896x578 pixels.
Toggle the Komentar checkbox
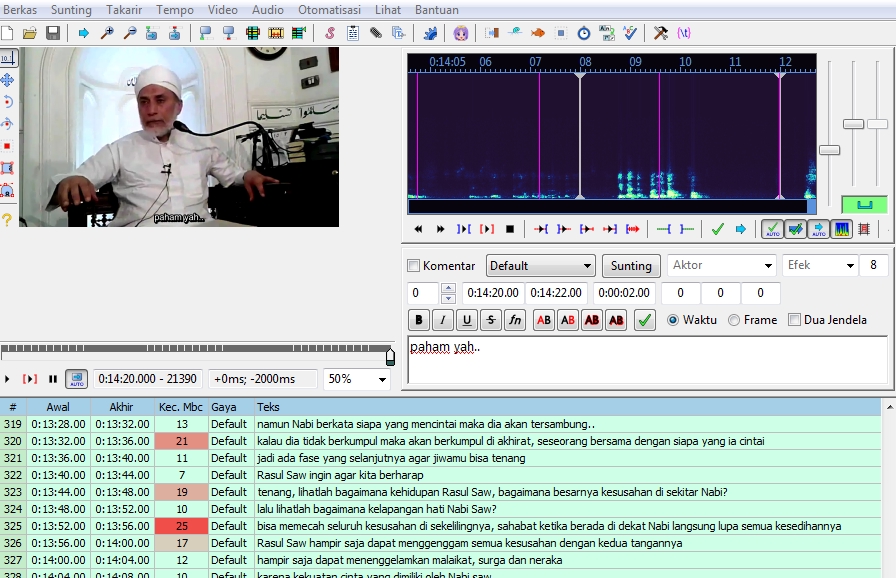pyautogui.click(x=413, y=266)
